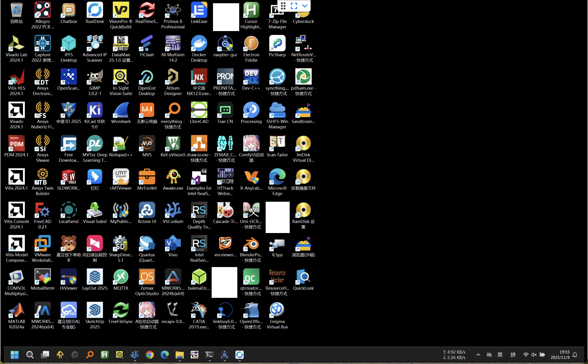This screenshot has height=364, width=588.
Task: Switch input language via 英 indicator
Action: click(500, 355)
